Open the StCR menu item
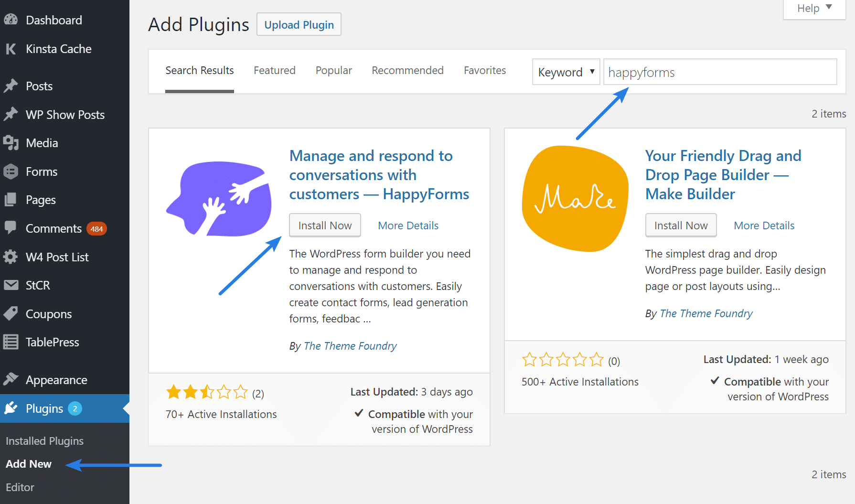This screenshot has width=855, height=504. click(x=64, y=285)
